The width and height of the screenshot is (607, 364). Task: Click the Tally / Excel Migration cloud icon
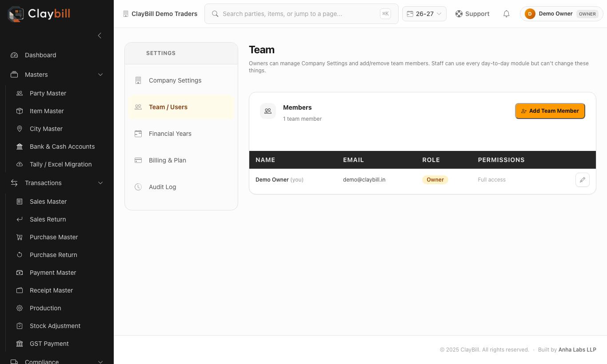20,164
